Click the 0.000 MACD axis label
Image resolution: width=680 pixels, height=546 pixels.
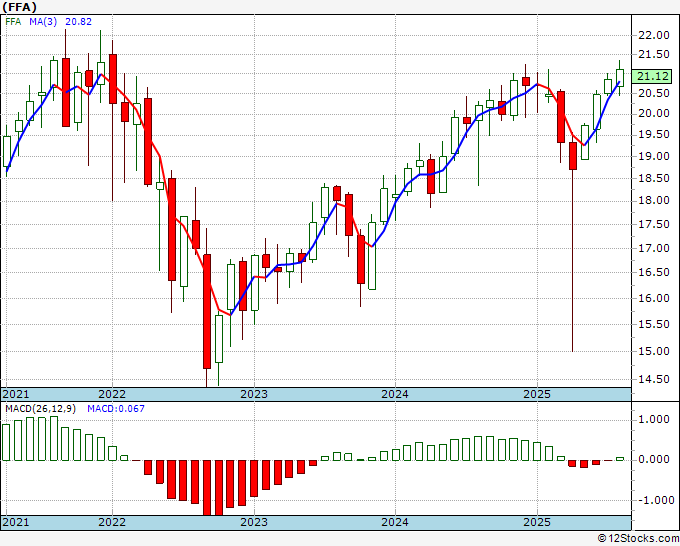(654, 459)
